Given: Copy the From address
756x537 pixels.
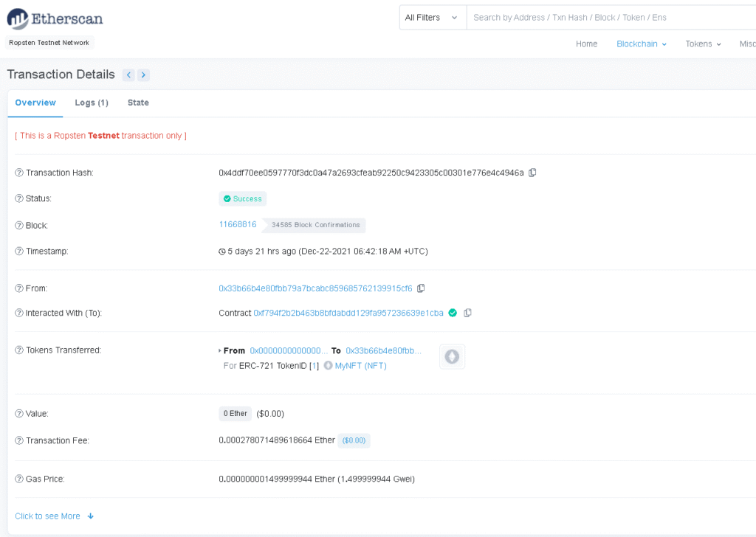Looking at the screenshot, I should (x=421, y=288).
